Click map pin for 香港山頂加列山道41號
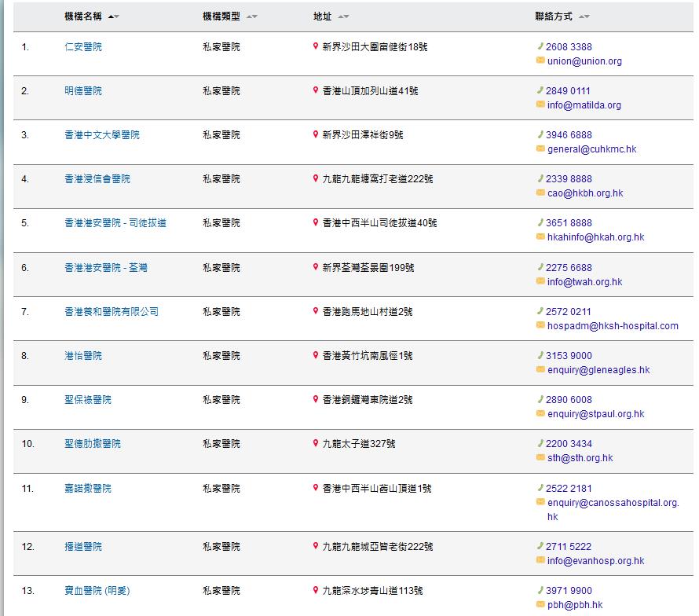Viewport: 699px width, 616px height. [x=316, y=90]
